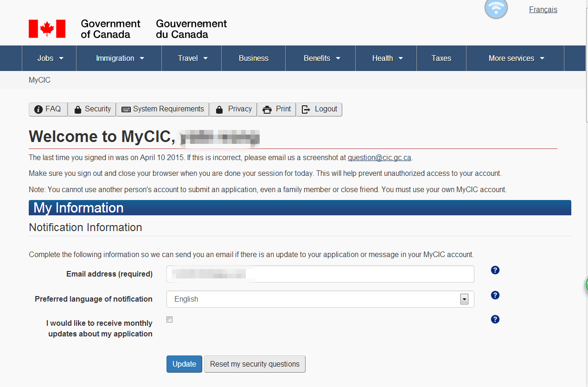This screenshot has height=387, width=588.
Task: Open the Business menu item
Action: click(254, 58)
